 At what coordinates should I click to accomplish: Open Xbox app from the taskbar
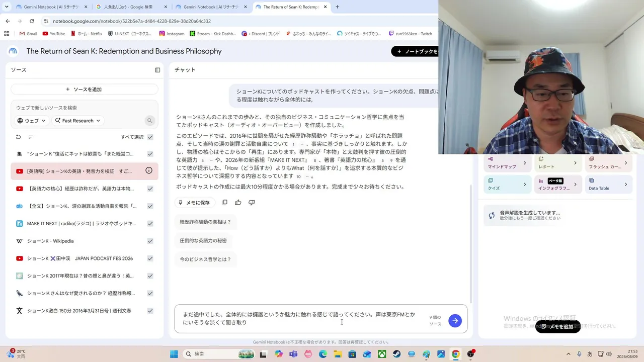point(382,354)
